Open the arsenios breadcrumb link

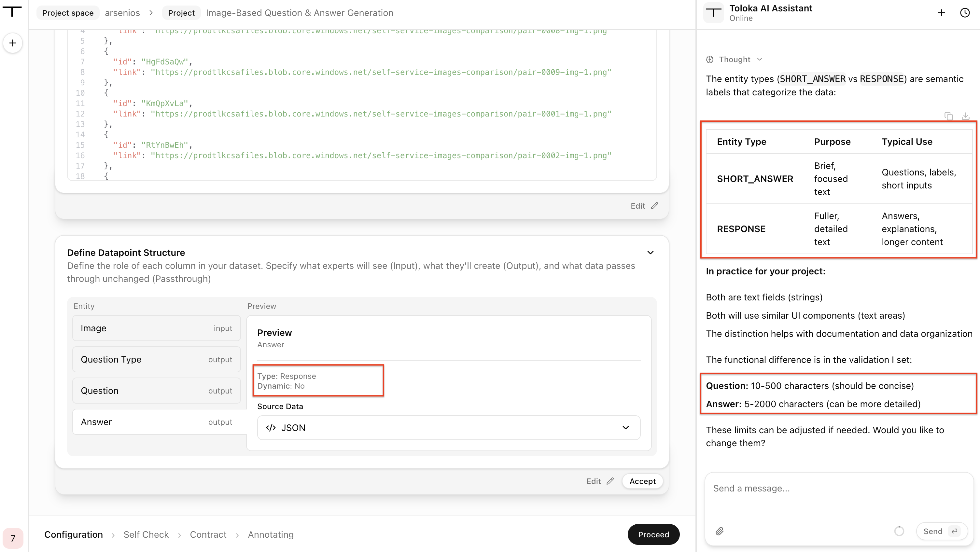[122, 13]
